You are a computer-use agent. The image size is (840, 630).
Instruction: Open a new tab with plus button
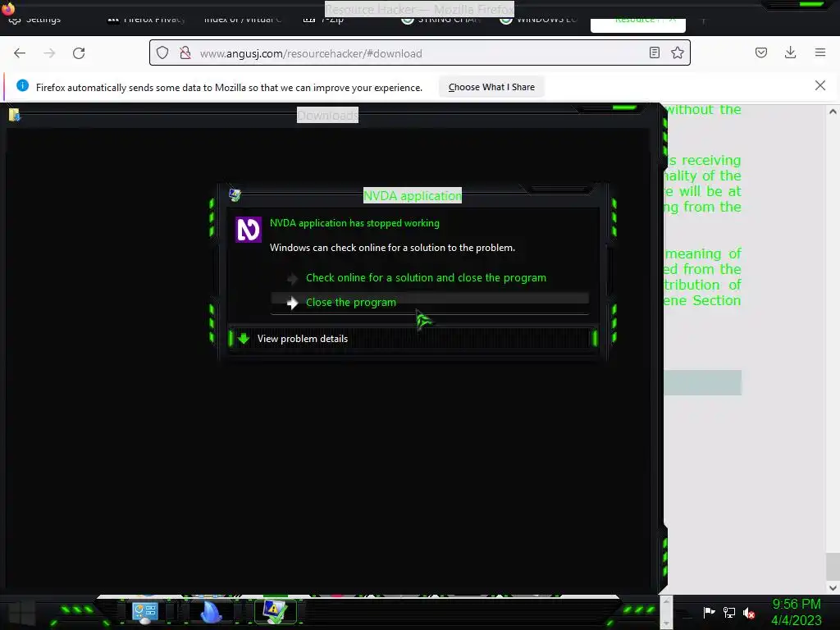703,21
